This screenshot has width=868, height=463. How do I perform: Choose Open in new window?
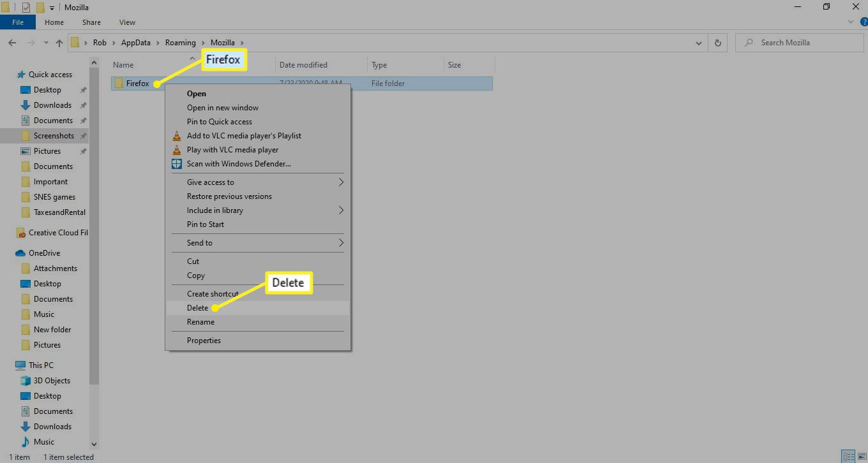pyautogui.click(x=258, y=108)
